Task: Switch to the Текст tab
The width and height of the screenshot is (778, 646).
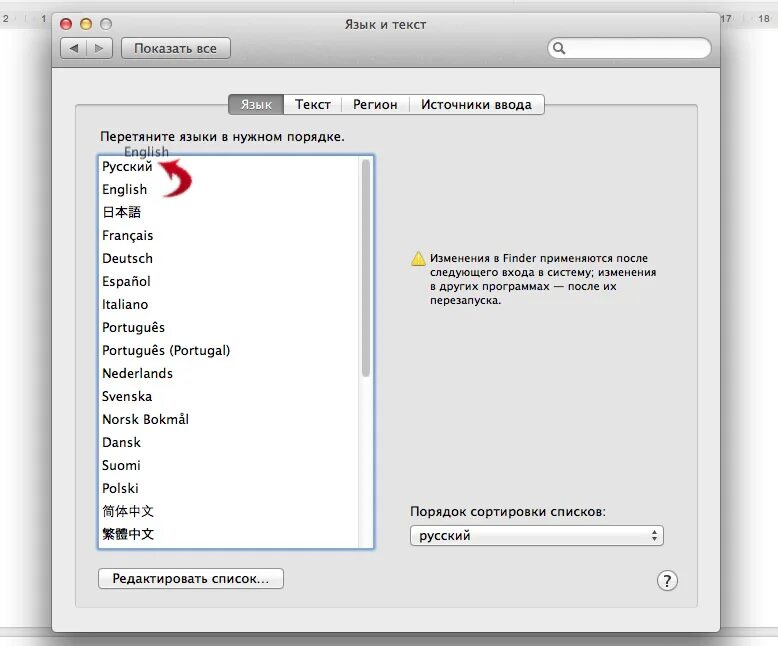Action: point(313,105)
